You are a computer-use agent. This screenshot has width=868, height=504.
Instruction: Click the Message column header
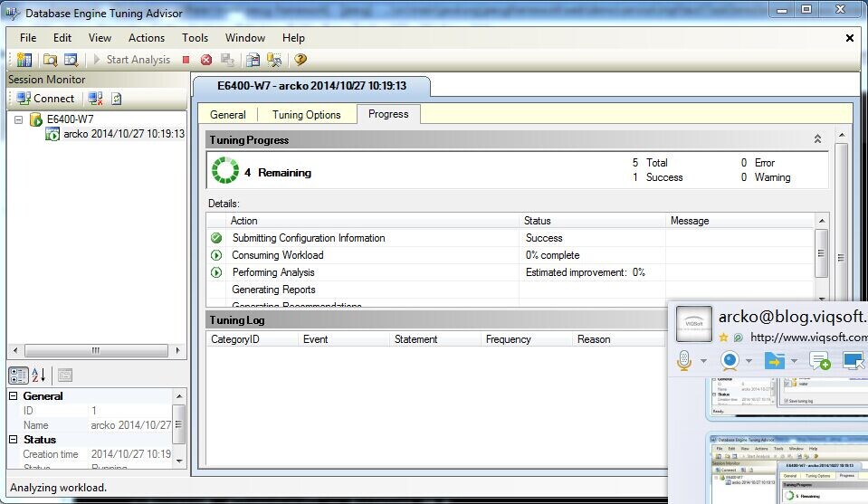[740, 221]
